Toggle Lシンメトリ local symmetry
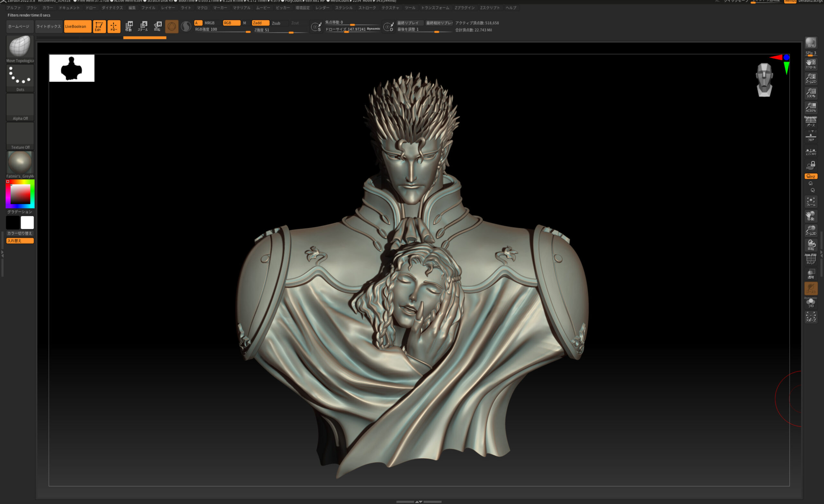 [811, 152]
